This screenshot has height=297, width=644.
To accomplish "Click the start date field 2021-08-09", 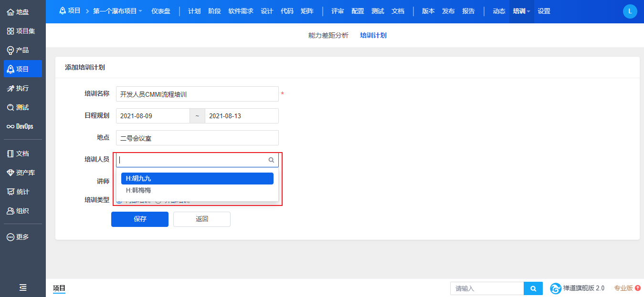I will (153, 116).
